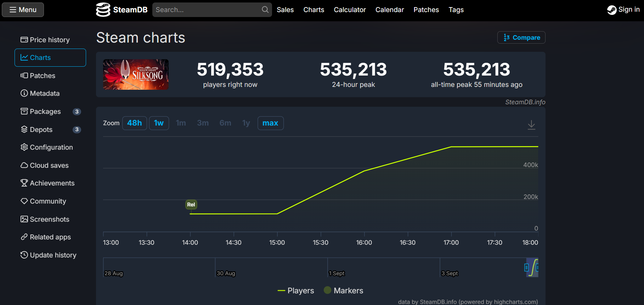Click the 1 Sept navigator date label
The width and height of the screenshot is (644, 305).
coord(337,273)
